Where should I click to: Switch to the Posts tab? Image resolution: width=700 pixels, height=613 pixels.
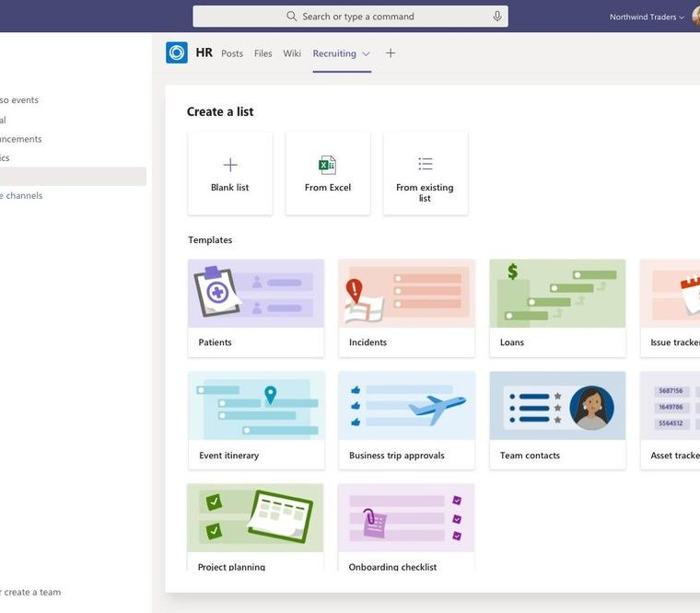(x=232, y=53)
